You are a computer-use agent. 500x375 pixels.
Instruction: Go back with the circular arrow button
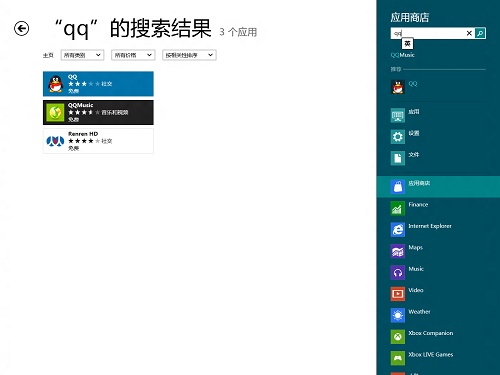click(x=22, y=29)
